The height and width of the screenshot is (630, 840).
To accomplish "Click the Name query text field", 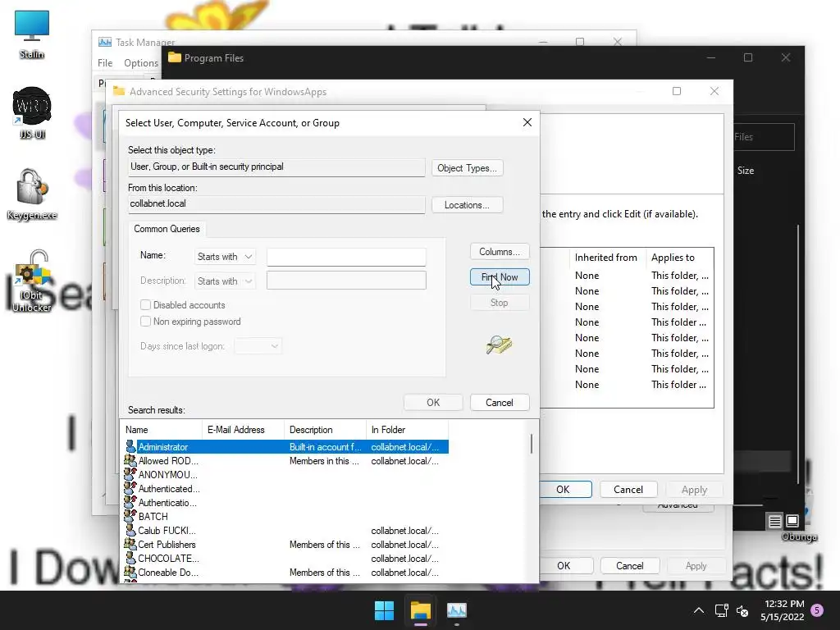I will pos(347,257).
